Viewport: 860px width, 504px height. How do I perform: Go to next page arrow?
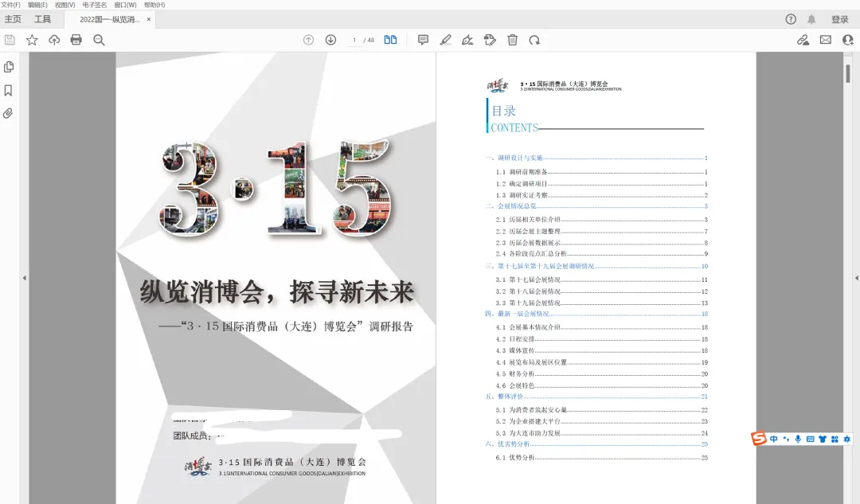click(330, 40)
